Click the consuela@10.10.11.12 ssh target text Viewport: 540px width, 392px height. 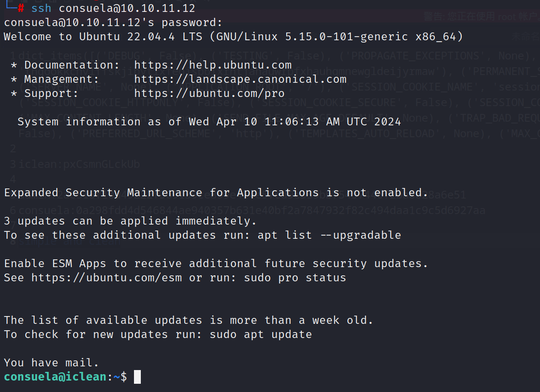click(x=127, y=8)
